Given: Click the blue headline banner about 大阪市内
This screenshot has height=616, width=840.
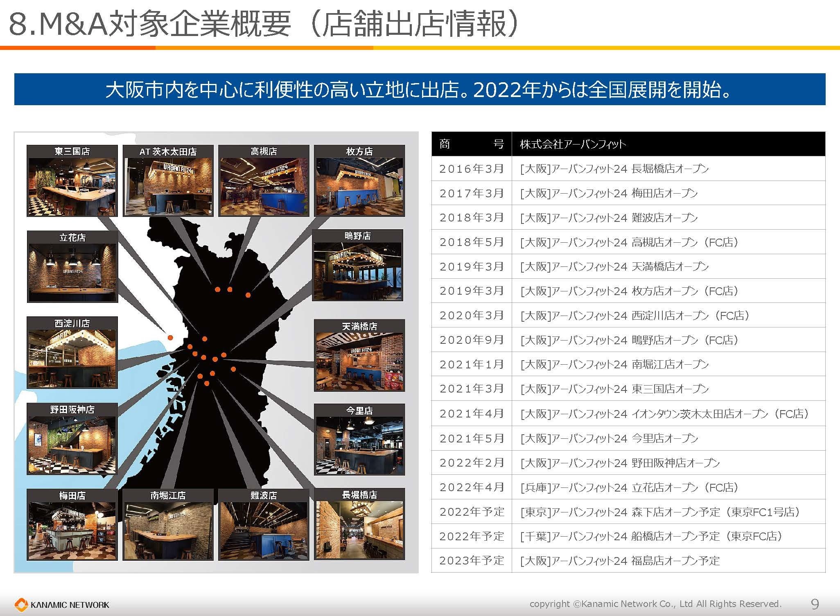Looking at the screenshot, I should tap(420, 90).
